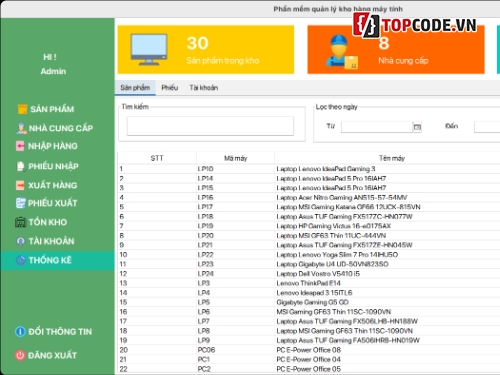Click the Thống kê statistics icon
The height and width of the screenshot is (375, 500).
tap(21, 260)
